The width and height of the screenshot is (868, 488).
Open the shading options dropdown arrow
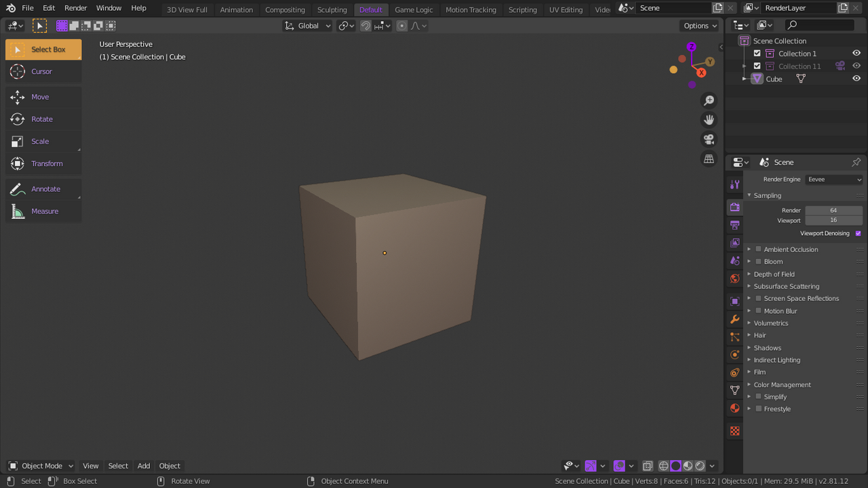coord(712,466)
